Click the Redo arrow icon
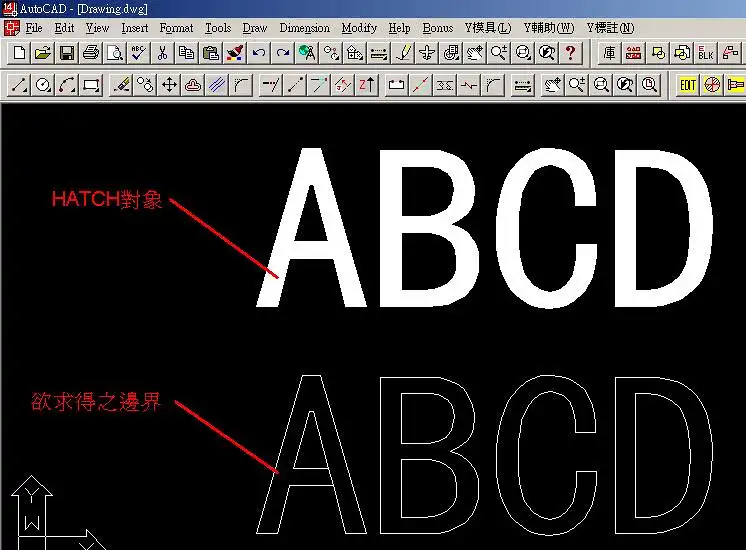This screenshot has height=550, width=746. 283,52
